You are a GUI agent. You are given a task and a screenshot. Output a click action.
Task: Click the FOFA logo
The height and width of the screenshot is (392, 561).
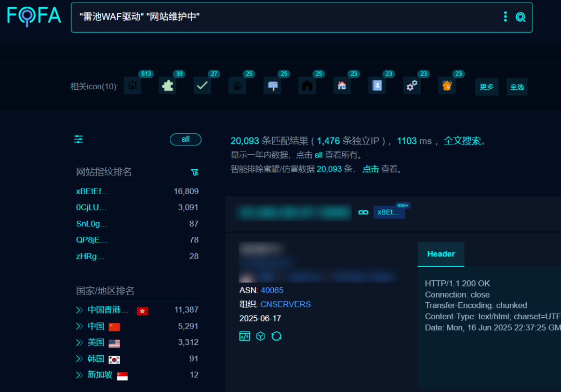pyautogui.click(x=34, y=16)
